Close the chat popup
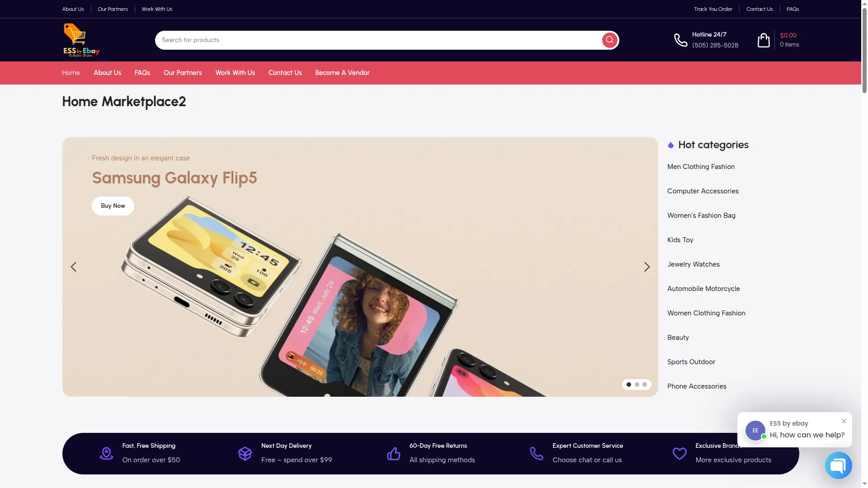The width and height of the screenshot is (868, 488). (844, 421)
